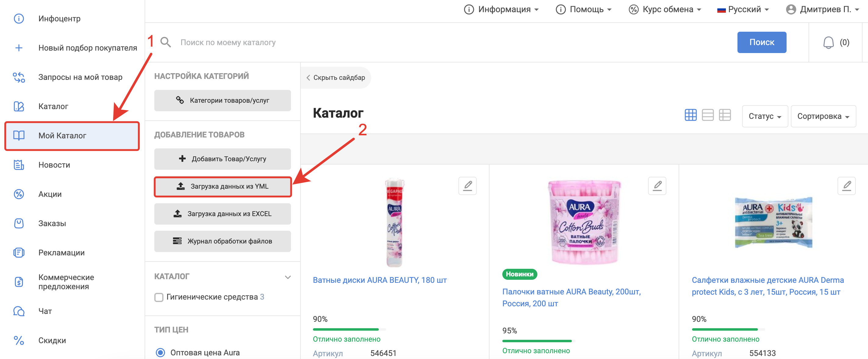Switch to grid view layout icon
Viewport: 868px width, 359px height.
[x=690, y=115]
